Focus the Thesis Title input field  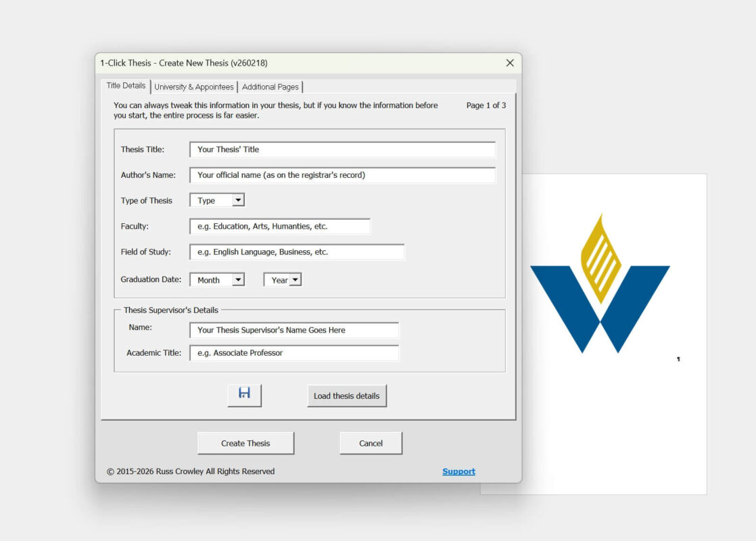pyautogui.click(x=342, y=149)
